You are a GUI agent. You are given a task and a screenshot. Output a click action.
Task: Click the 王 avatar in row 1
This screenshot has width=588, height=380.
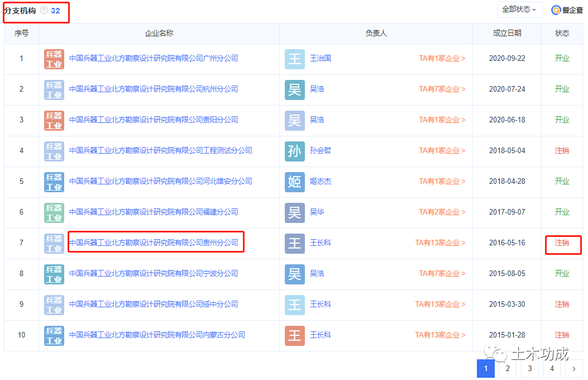(294, 59)
